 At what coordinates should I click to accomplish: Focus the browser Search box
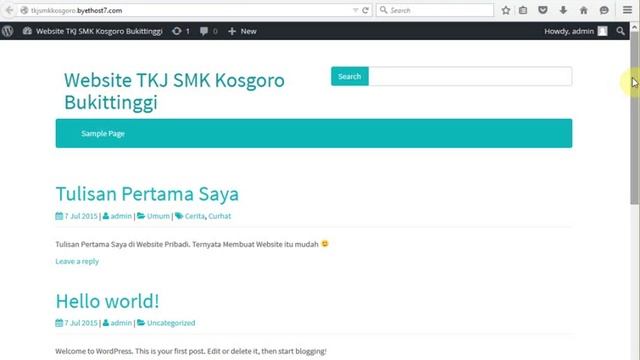(435, 10)
